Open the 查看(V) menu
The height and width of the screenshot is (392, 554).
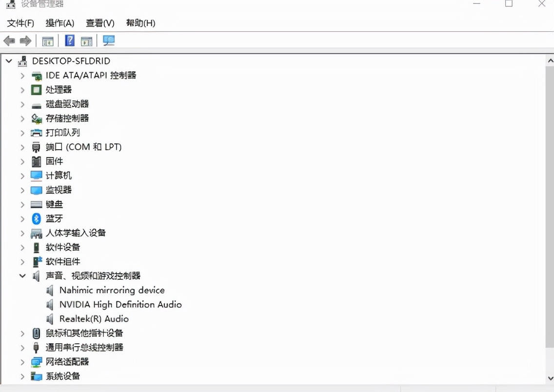(x=99, y=23)
